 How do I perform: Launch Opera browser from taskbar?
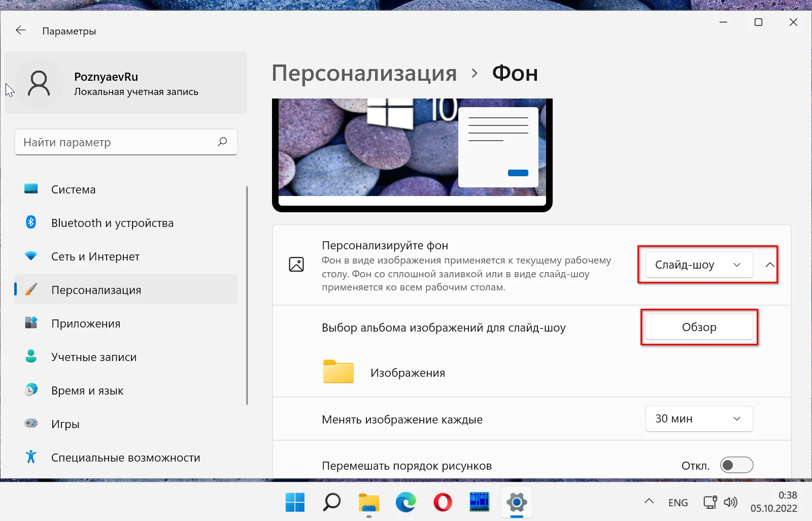click(x=443, y=502)
